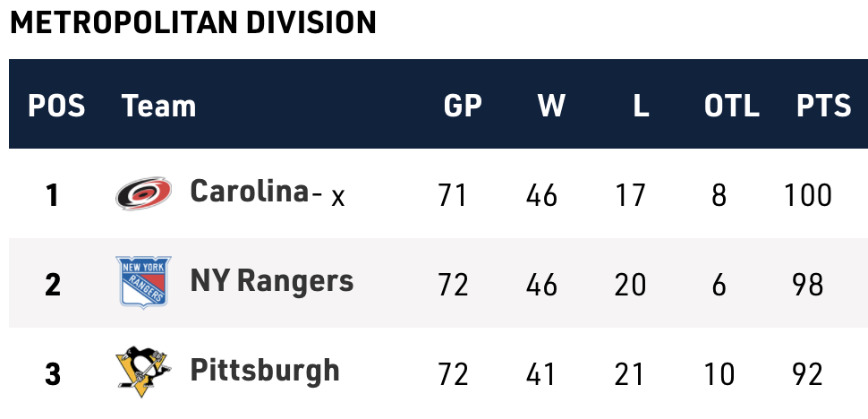The image size is (868, 419).
Task: Click the New York Rangers shield logo
Action: tap(143, 282)
